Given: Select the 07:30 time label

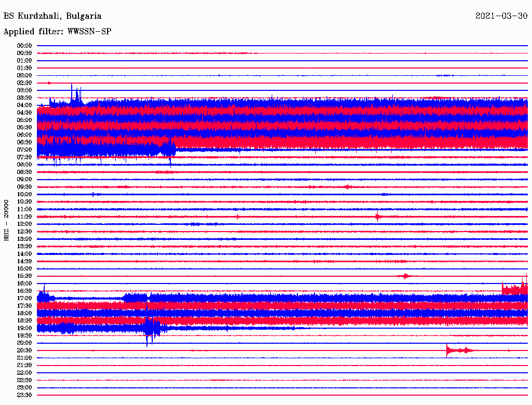Looking at the screenshot, I should (x=24, y=157).
